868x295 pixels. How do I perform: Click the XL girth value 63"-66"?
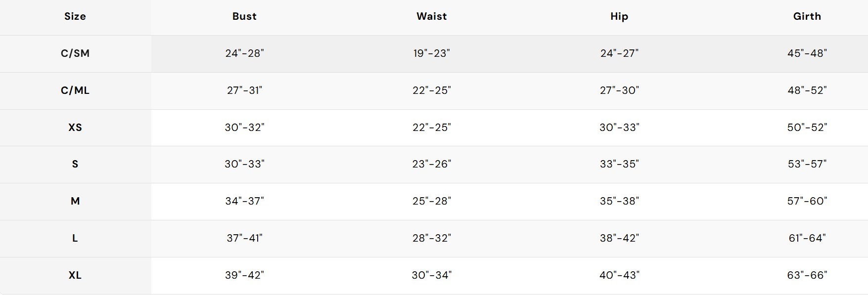(x=807, y=275)
